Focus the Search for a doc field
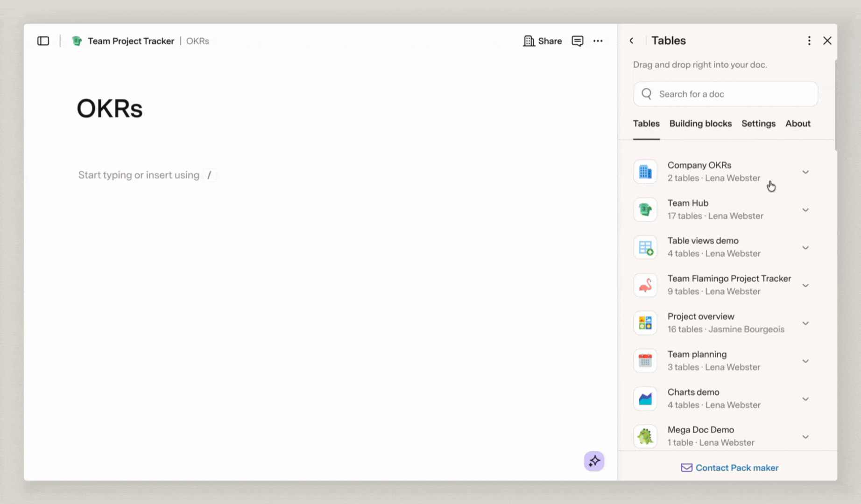The height and width of the screenshot is (504, 861). click(x=726, y=94)
